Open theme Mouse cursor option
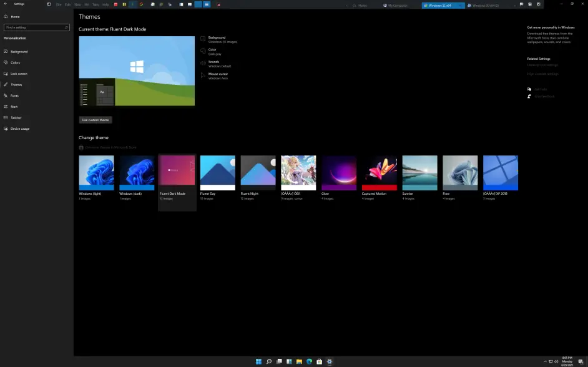Image resolution: width=588 pixels, height=367 pixels. point(215,76)
